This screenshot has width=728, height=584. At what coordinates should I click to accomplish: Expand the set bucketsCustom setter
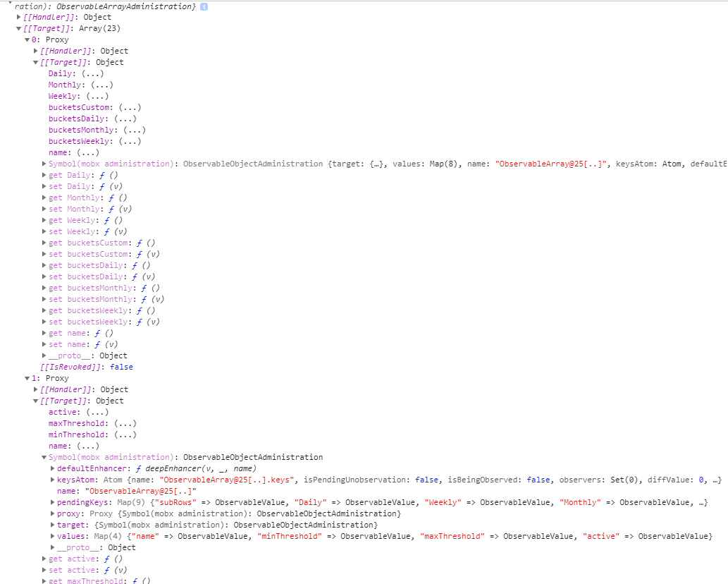point(44,254)
